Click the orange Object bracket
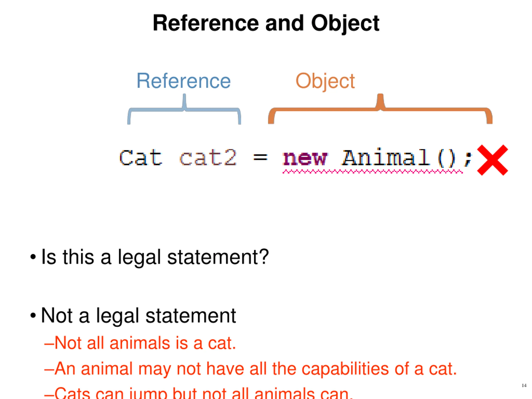 [380, 109]
